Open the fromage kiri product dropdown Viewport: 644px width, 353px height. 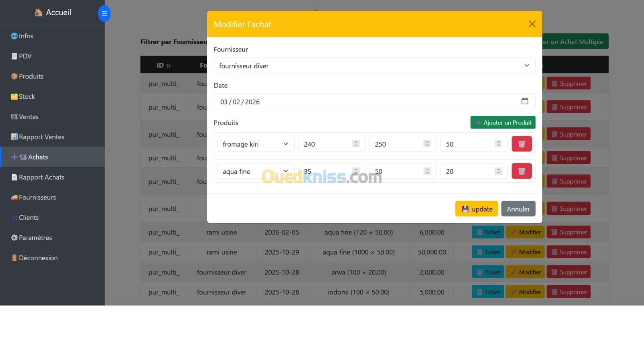(256, 144)
